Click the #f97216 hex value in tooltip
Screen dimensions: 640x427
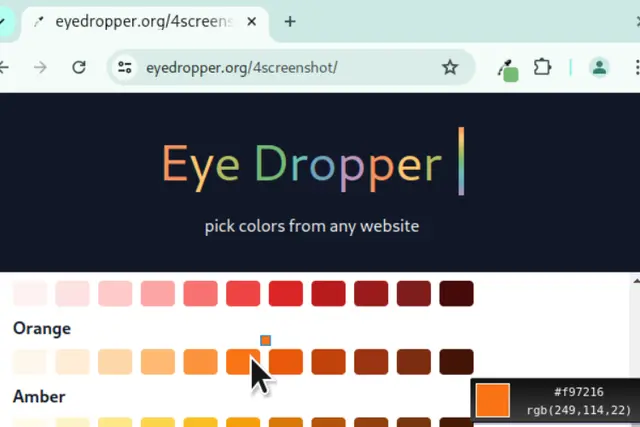579,392
